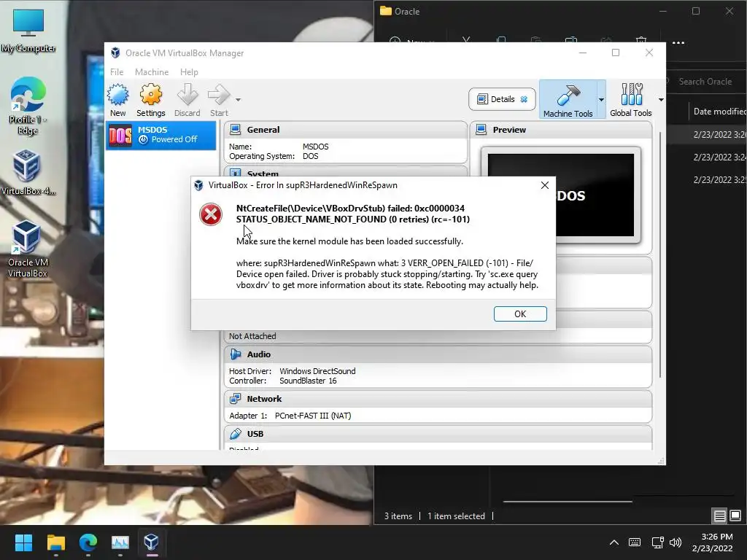Open the Windows Start menu

(23, 542)
